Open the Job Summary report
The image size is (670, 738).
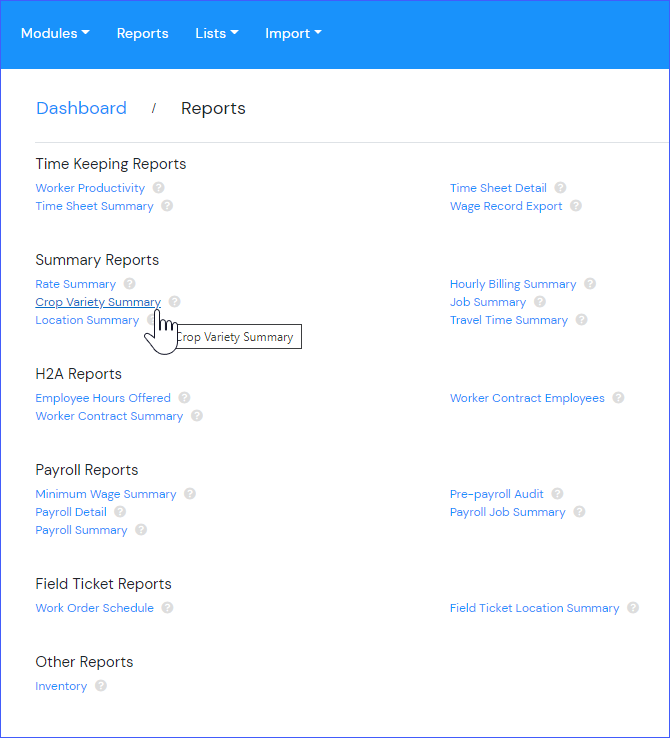click(x=488, y=302)
